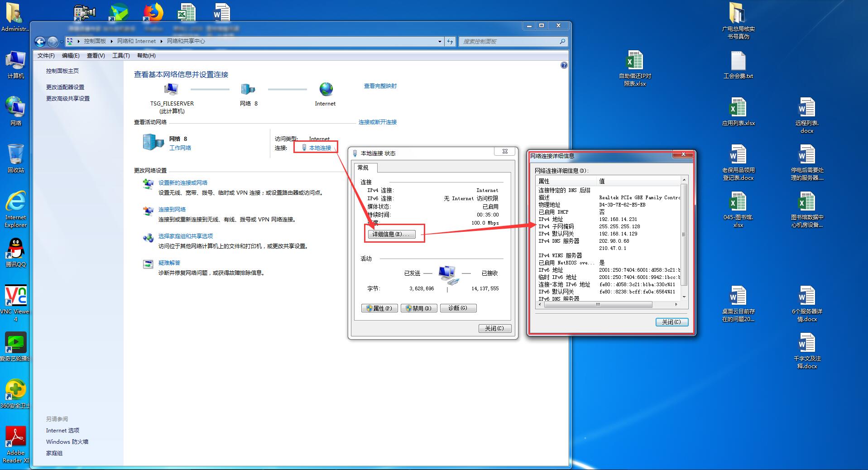Click the 禁用 button in the status dialog
This screenshot has width=868, height=470.
point(419,308)
